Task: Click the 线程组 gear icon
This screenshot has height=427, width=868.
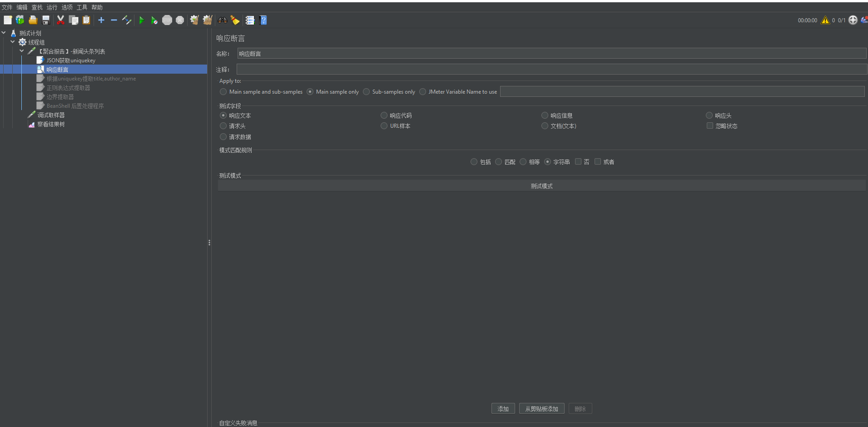Action: [22, 42]
